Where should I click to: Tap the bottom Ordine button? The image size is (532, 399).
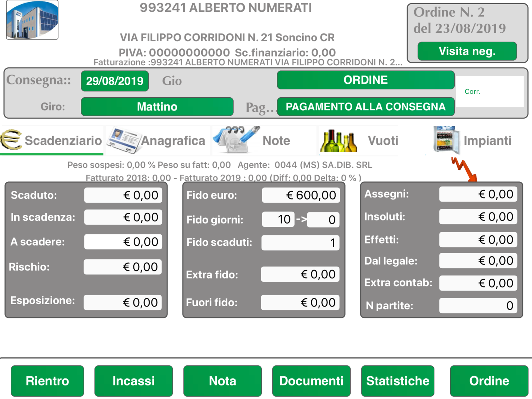(489, 381)
